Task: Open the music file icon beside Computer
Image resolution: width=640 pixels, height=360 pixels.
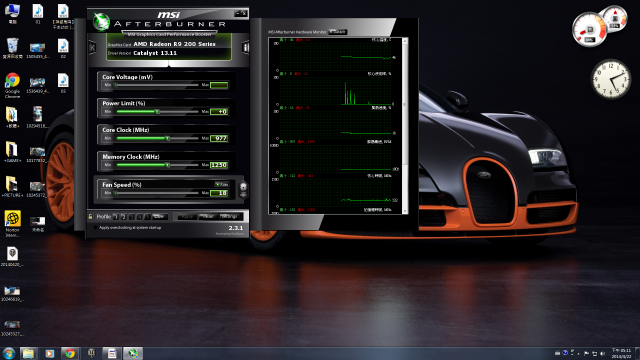Action: pyautogui.click(x=38, y=14)
